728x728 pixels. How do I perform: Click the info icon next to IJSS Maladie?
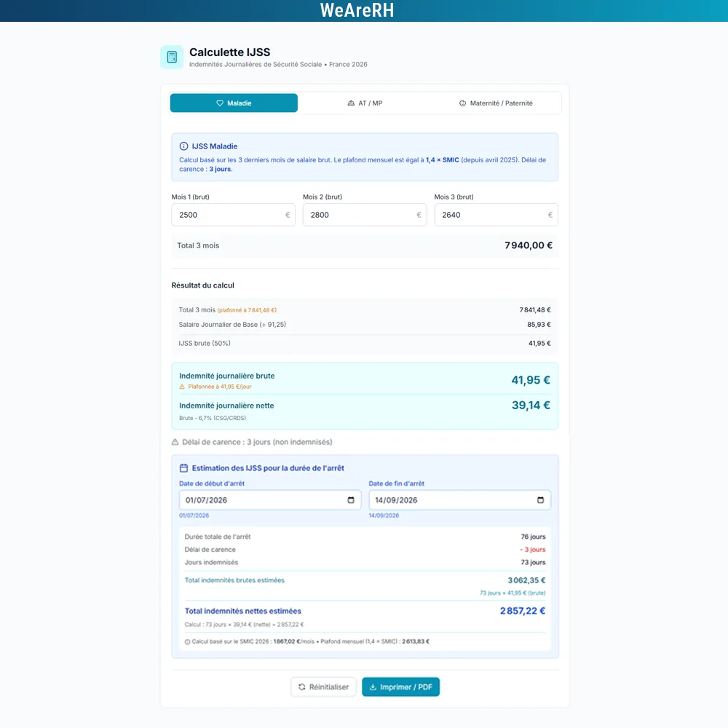pyautogui.click(x=183, y=146)
